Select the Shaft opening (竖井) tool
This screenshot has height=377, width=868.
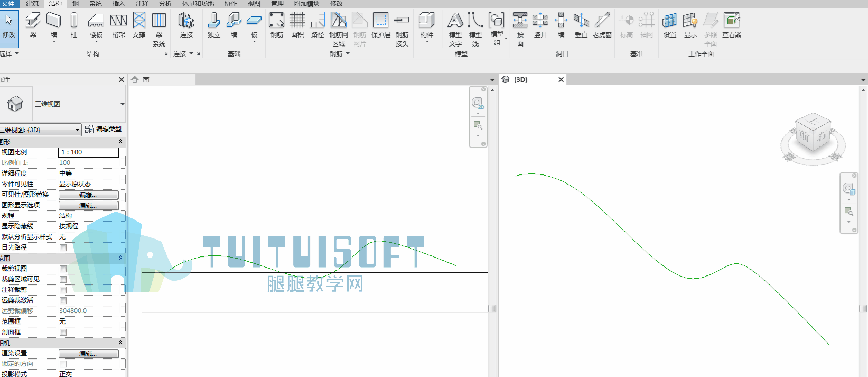[540, 25]
